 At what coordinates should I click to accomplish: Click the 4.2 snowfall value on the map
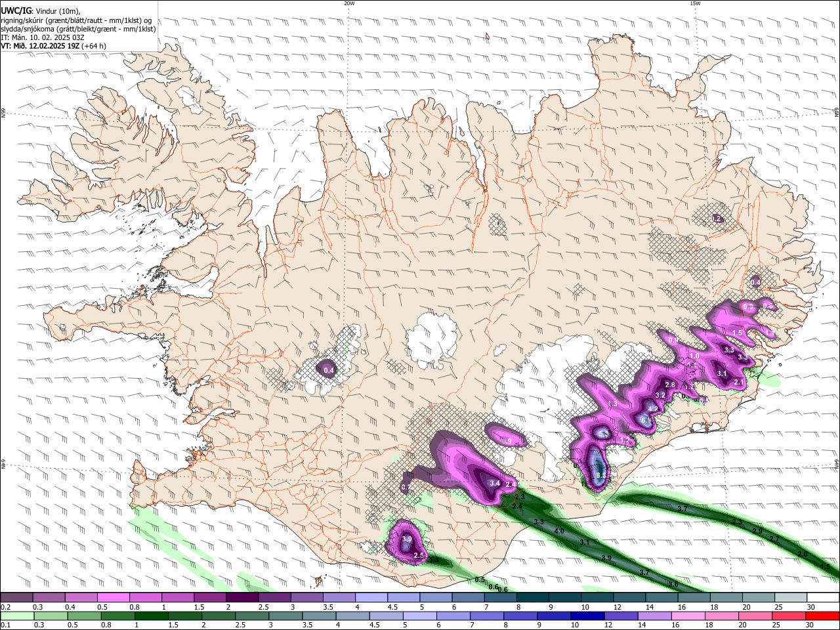coord(653,409)
